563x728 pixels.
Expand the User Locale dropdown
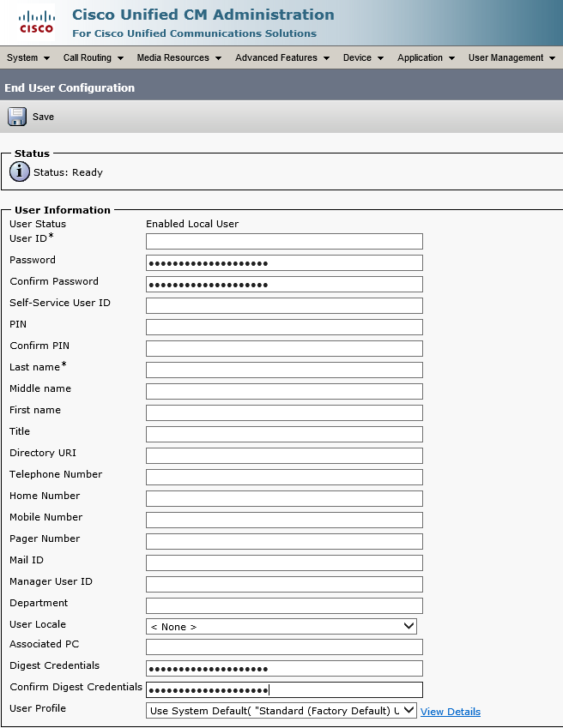[281, 626]
